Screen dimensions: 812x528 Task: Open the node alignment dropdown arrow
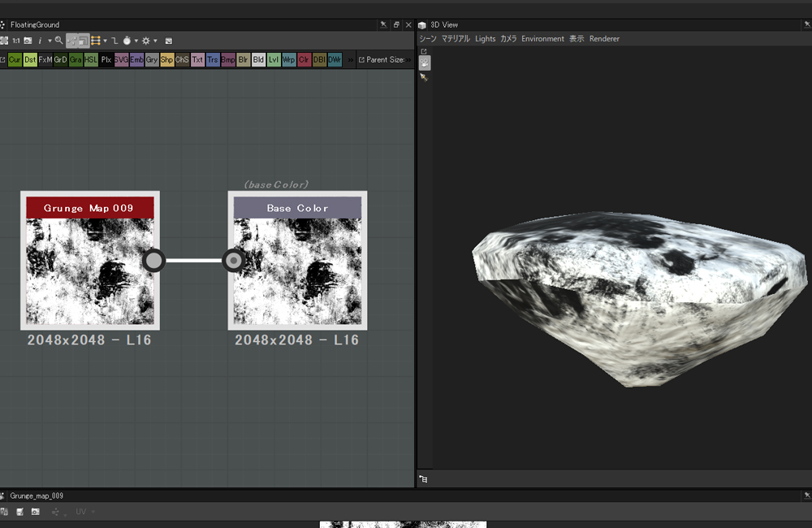pyautogui.click(x=105, y=41)
